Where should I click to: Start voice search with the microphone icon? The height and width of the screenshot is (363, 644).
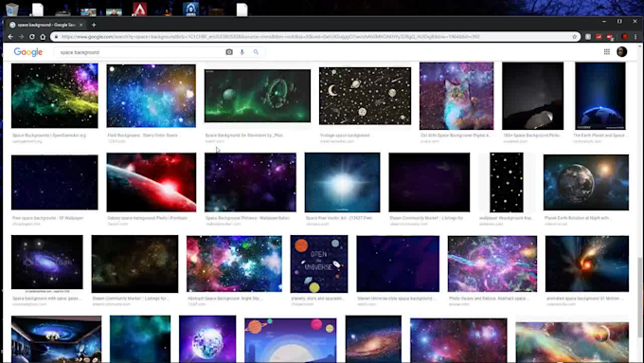[242, 52]
